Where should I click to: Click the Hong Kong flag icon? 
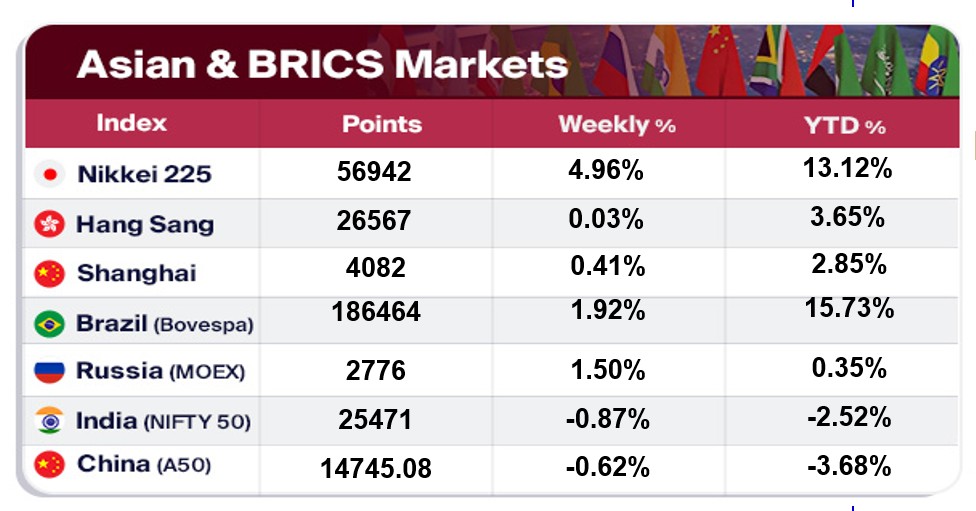(x=49, y=224)
